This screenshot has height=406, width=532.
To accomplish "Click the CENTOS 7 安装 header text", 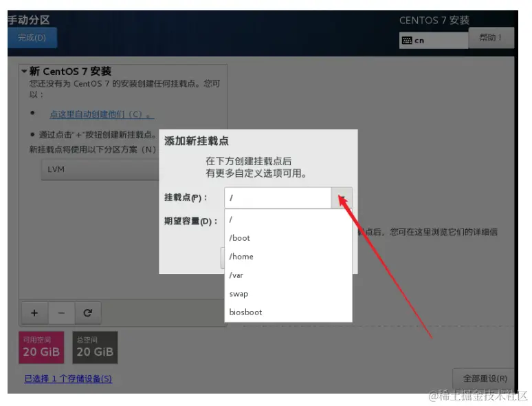I will 434,21.
